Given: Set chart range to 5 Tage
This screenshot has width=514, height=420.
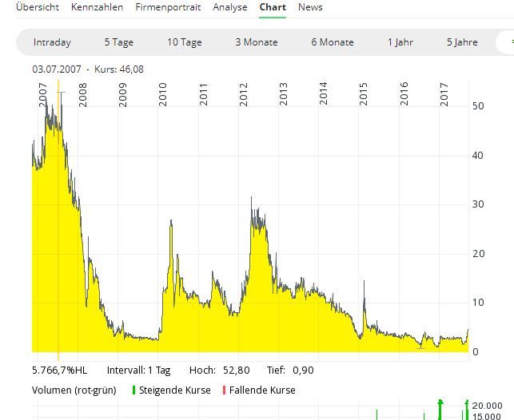Looking at the screenshot, I should (x=118, y=42).
